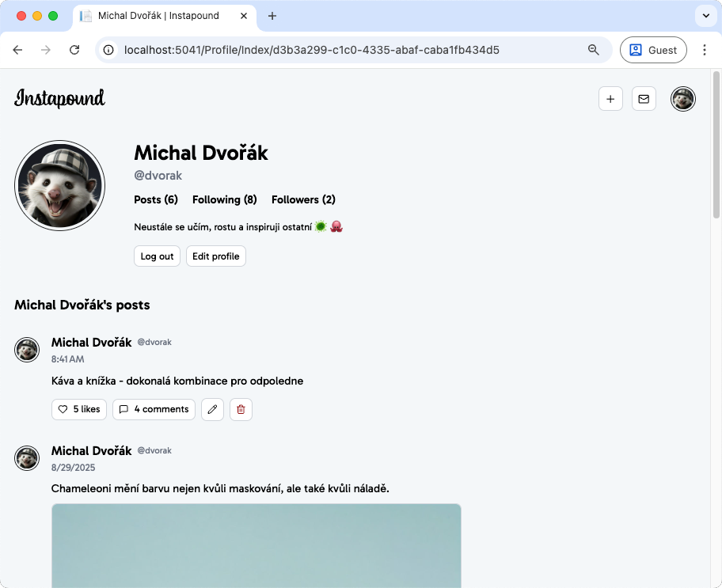The width and height of the screenshot is (722, 588).
Task: Click the Edit profile button
Action: (215, 256)
